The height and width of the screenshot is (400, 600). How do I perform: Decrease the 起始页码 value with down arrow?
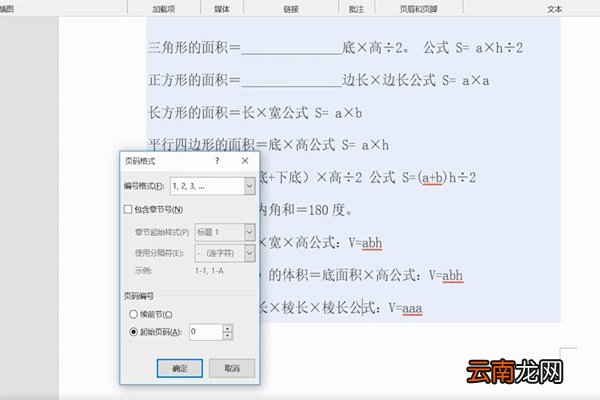[228, 336]
